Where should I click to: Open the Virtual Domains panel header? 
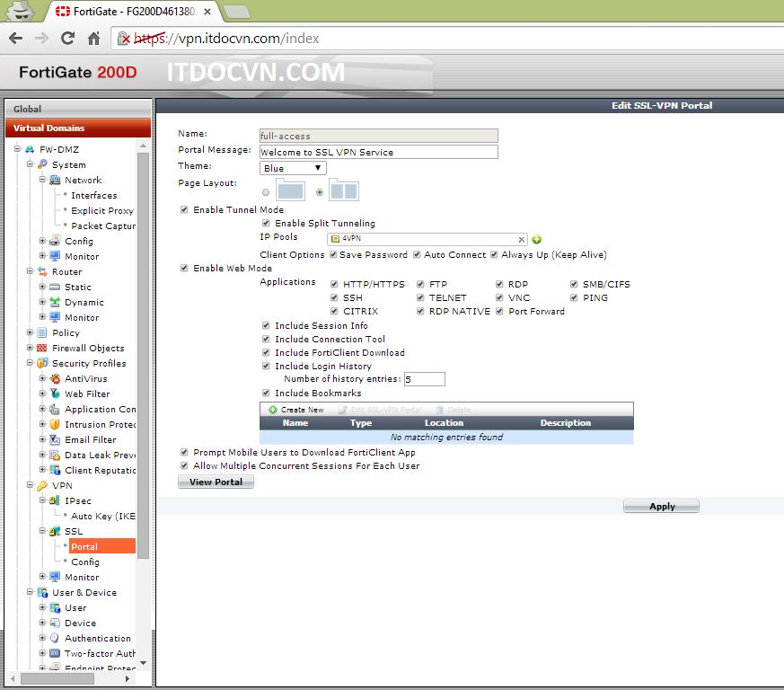77,128
